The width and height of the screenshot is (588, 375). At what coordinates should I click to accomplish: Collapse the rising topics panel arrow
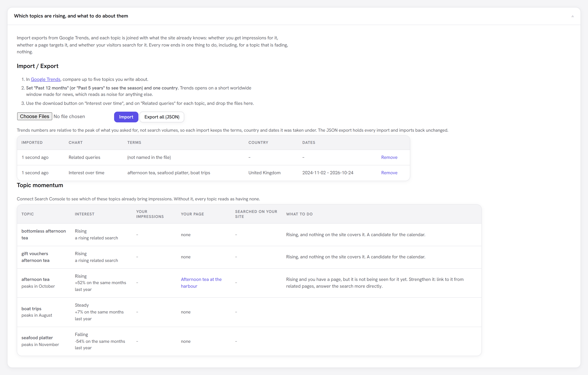[x=572, y=16]
